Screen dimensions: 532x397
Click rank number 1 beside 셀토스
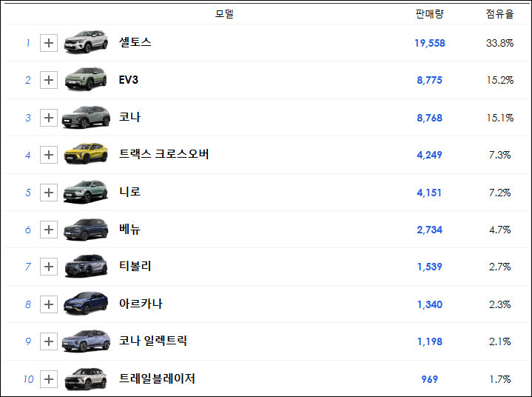(x=28, y=43)
